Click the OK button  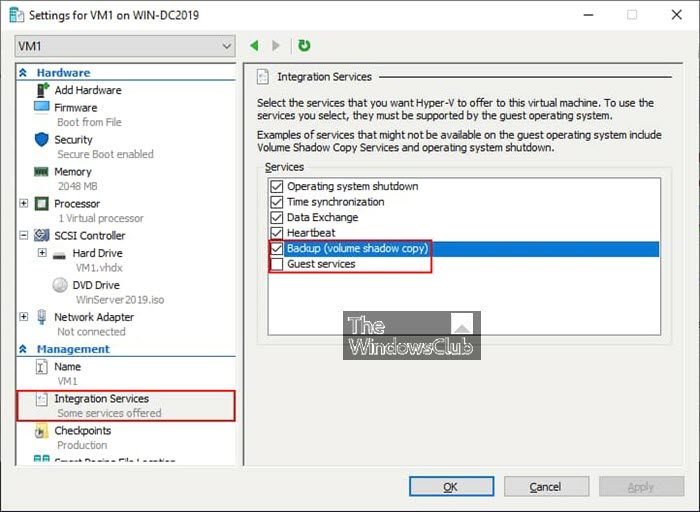(451, 487)
